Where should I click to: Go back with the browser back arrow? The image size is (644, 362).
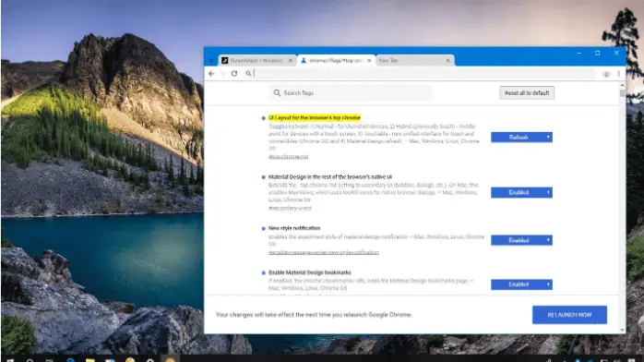pos(211,74)
